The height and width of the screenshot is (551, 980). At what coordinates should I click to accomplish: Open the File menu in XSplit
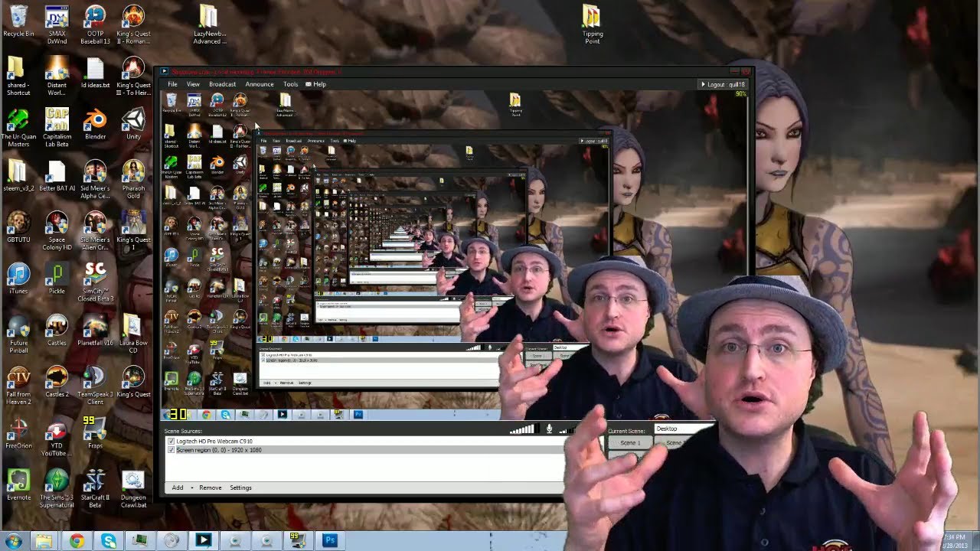pos(172,84)
